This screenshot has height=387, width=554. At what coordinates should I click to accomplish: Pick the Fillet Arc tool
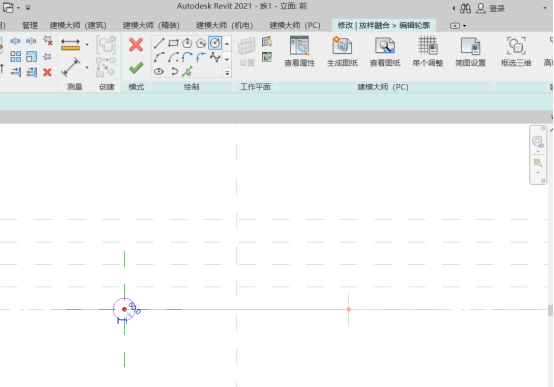click(201, 57)
